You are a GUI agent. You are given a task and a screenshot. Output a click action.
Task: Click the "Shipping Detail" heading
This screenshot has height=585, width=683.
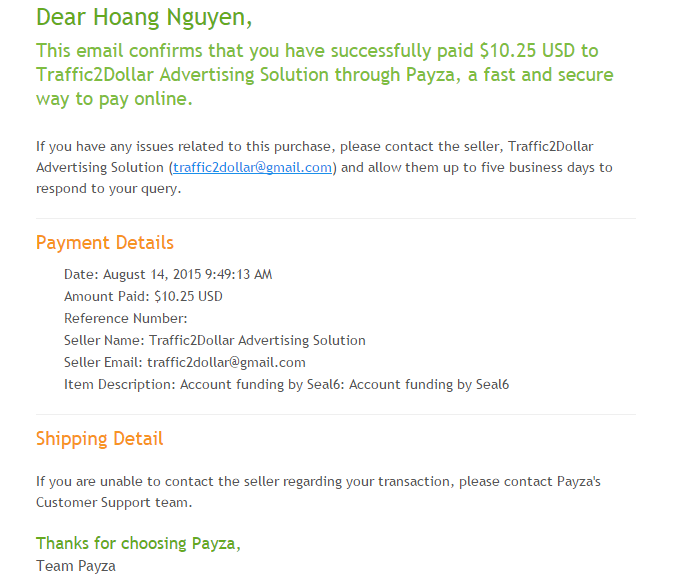tap(99, 439)
